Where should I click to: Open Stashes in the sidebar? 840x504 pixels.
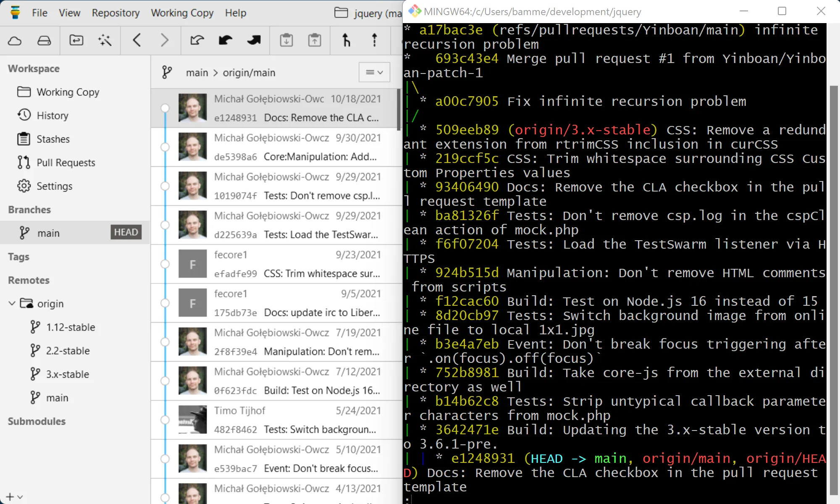75,139
